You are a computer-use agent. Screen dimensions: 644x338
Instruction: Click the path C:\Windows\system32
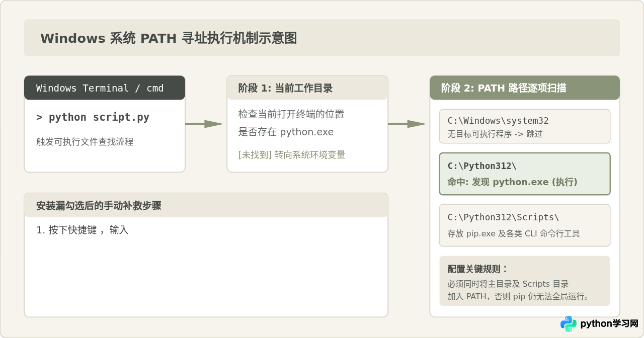(498, 121)
